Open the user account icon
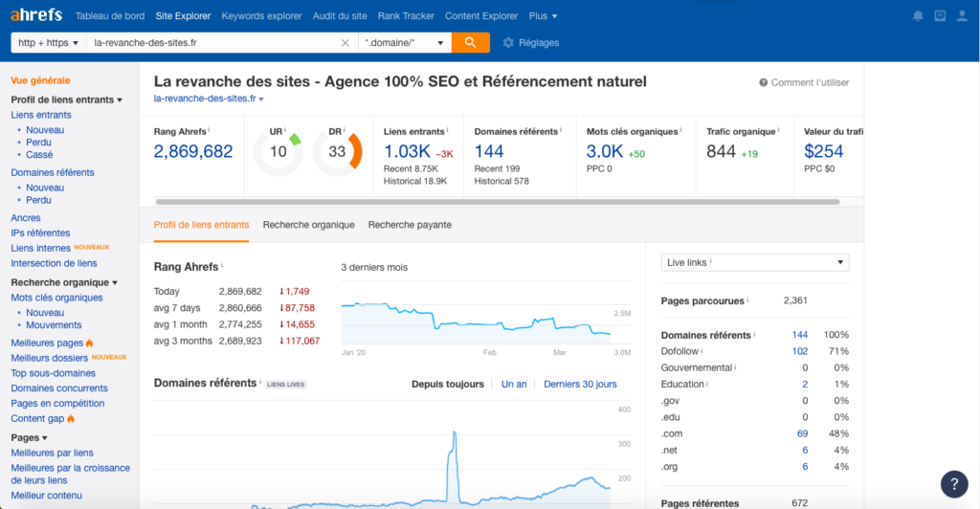 (x=962, y=16)
